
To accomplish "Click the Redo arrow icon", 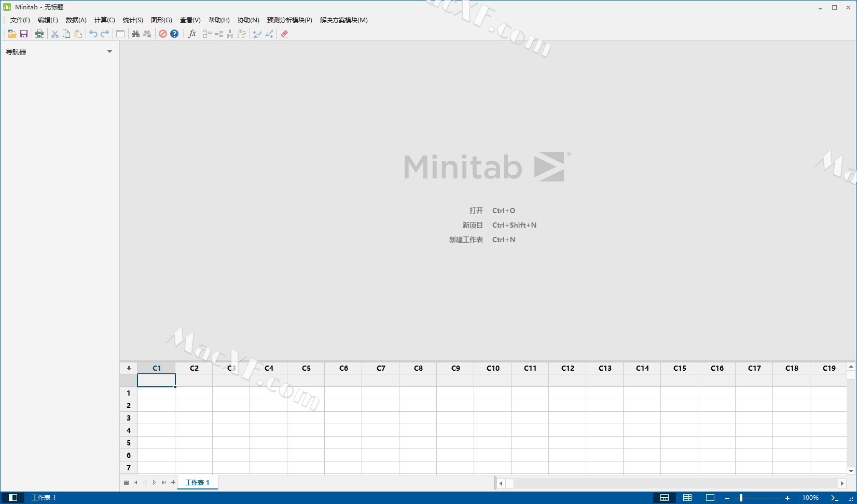I will [x=105, y=34].
